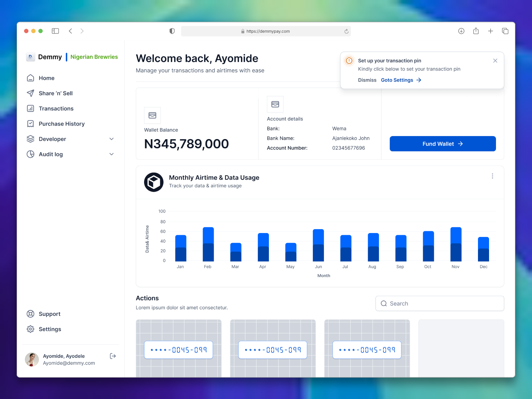The image size is (532, 399).
Task: Click the alert icon in the transaction pin notification
Action: tap(349, 60)
